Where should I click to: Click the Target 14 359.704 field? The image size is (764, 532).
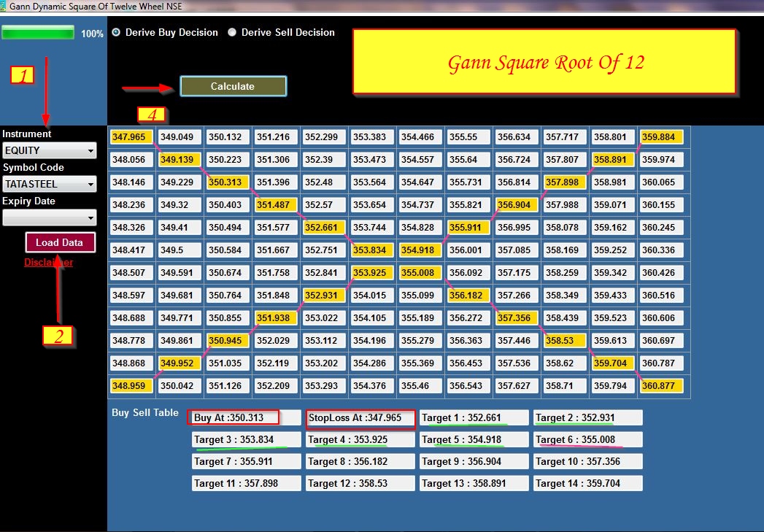pos(587,483)
